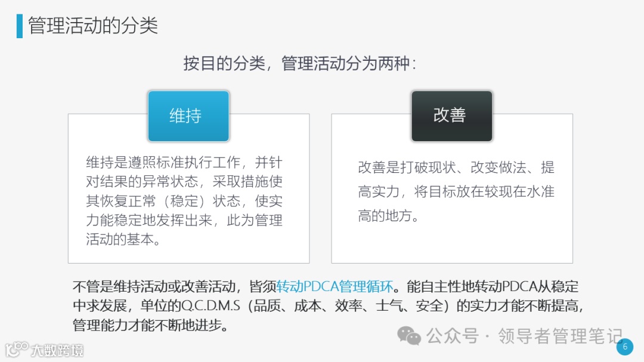The height and width of the screenshot is (362, 644).
Task: Click the 大数跨境 watermark text
Action: 57,350
